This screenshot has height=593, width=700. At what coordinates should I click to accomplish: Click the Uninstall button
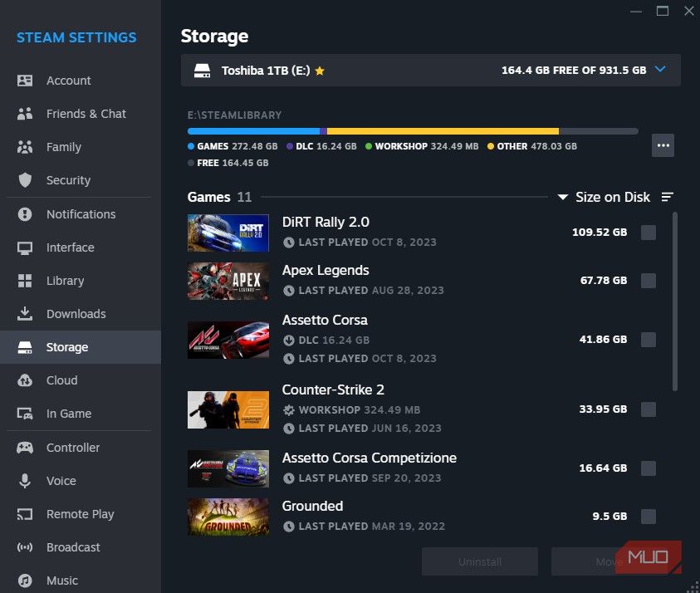click(480, 561)
